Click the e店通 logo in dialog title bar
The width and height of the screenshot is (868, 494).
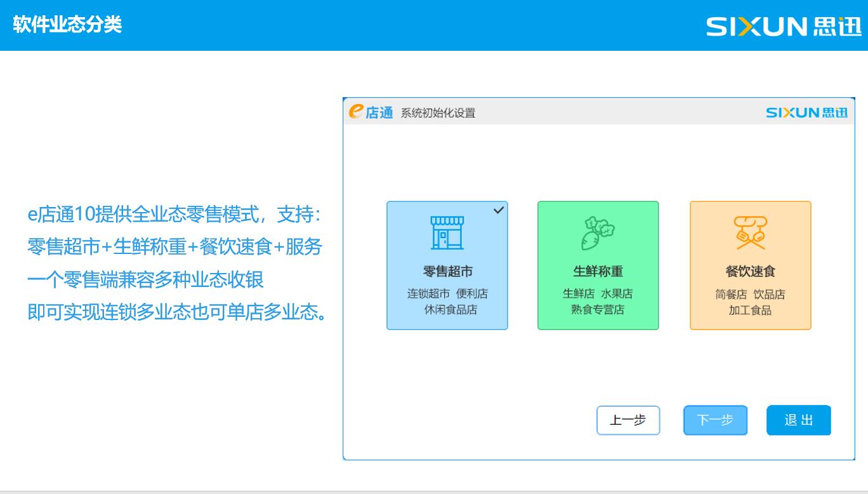[371, 112]
